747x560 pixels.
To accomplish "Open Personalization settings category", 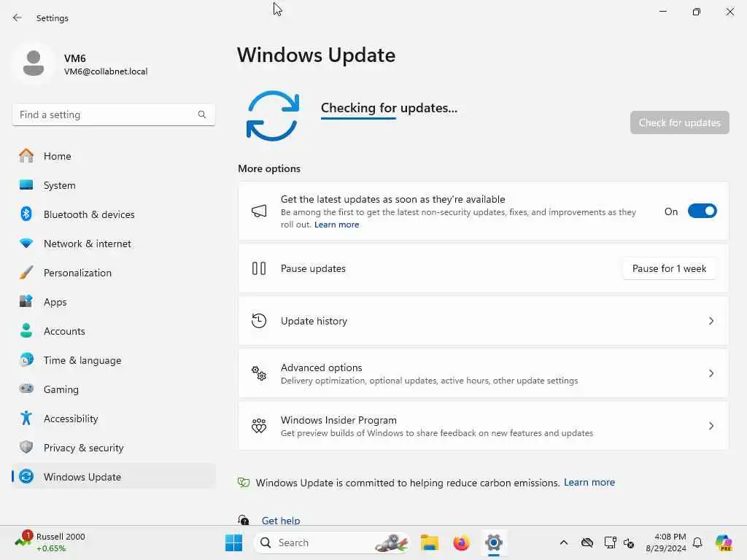I will [x=113, y=273].
